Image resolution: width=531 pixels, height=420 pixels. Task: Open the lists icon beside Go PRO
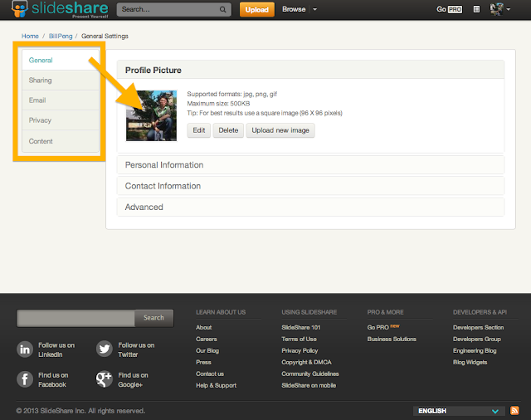pos(476,9)
